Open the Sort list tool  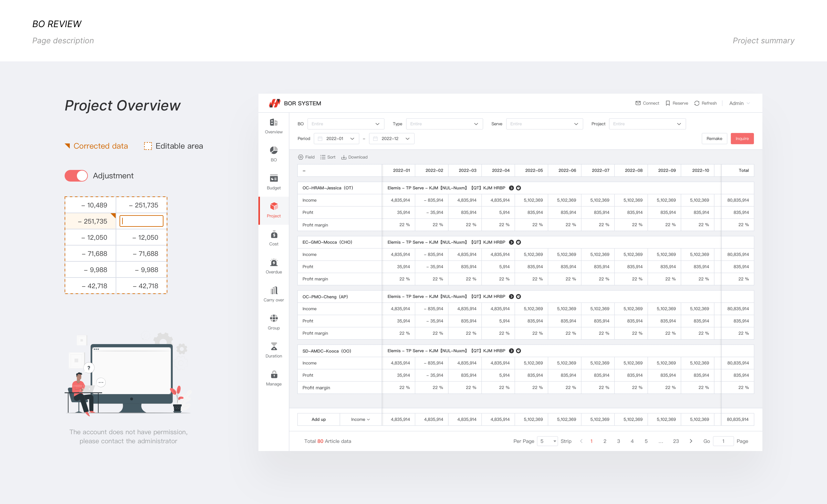328,157
